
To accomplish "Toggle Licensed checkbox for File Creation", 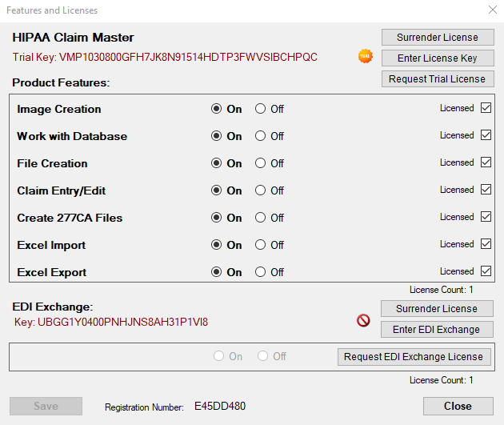I will [x=486, y=162].
